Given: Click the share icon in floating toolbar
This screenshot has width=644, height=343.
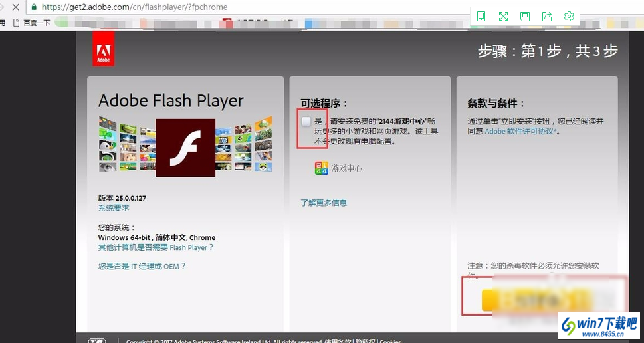Looking at the screenshot, I should [547, 17].
